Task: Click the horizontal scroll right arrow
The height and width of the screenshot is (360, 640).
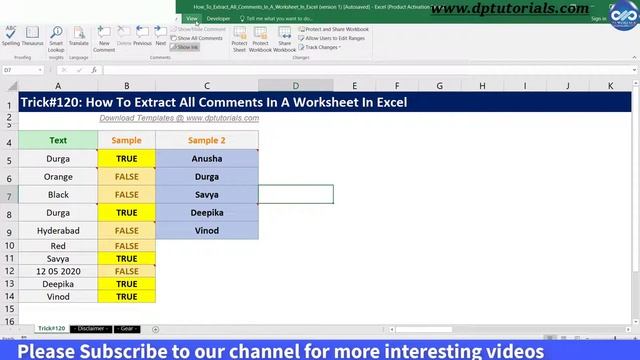Action: click(x=628, y=329)
